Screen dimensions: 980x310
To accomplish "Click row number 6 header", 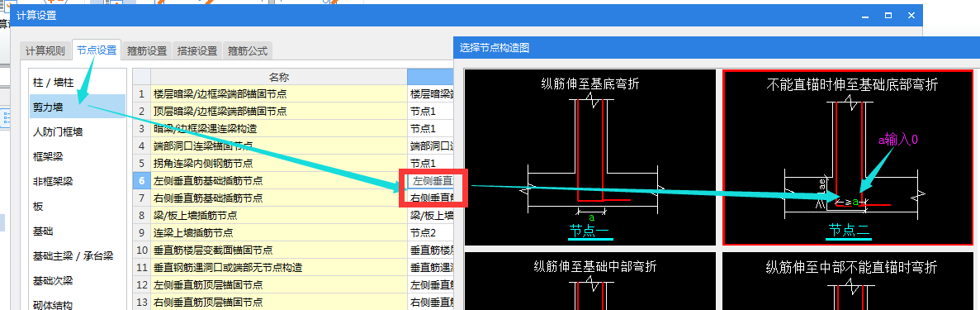I will coord(142,181).
